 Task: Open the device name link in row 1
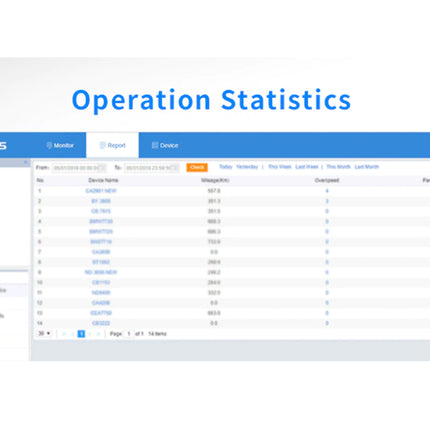pyautogui.click(x=101, y=191)
